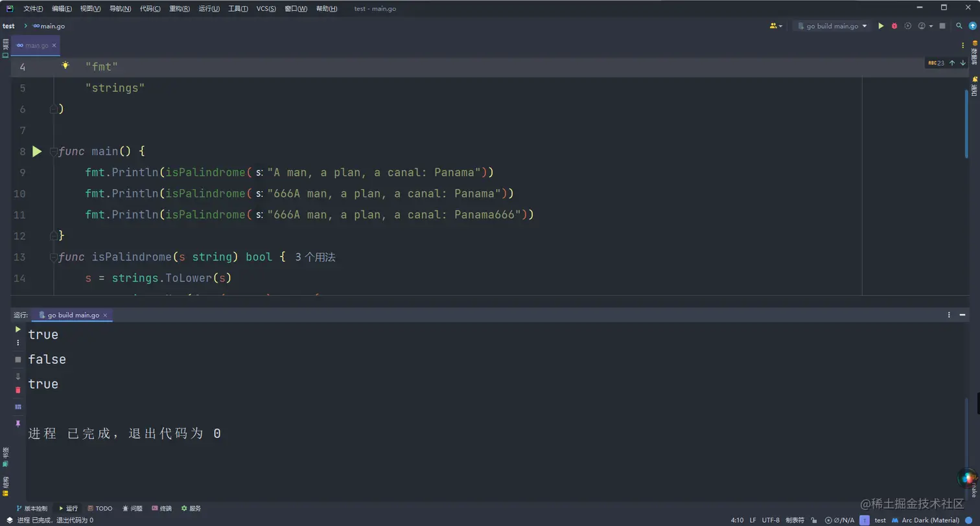Open profiler options dropdown arrow
980x526 pixels.
pyautogui.click(x=931, y=26)
